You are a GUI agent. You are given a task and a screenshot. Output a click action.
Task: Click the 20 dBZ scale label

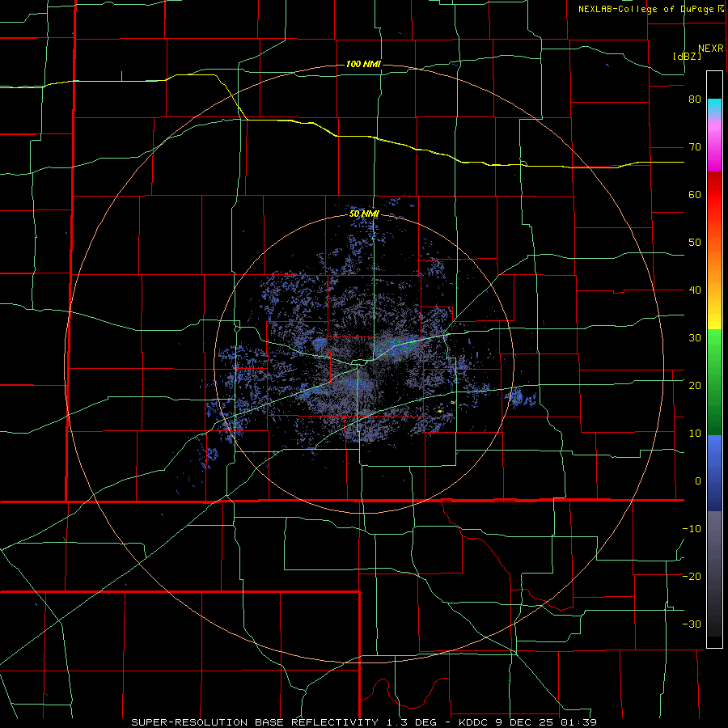point(695,385)
